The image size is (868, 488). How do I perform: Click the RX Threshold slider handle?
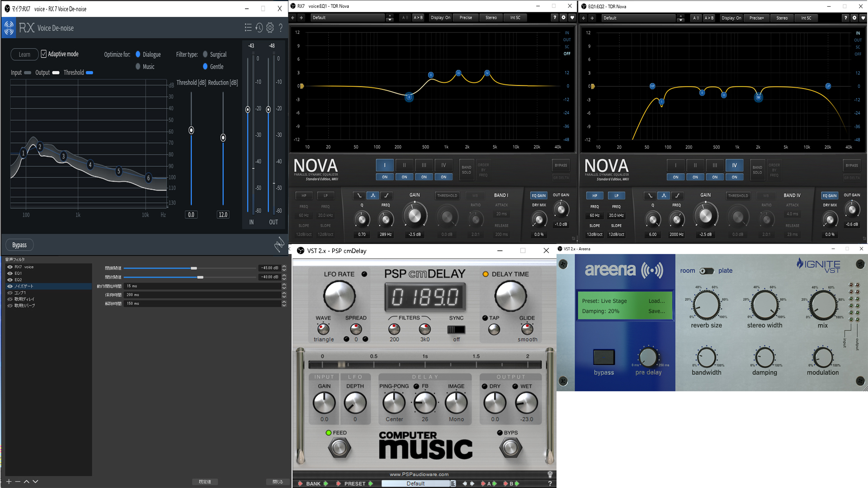(191, 130)
